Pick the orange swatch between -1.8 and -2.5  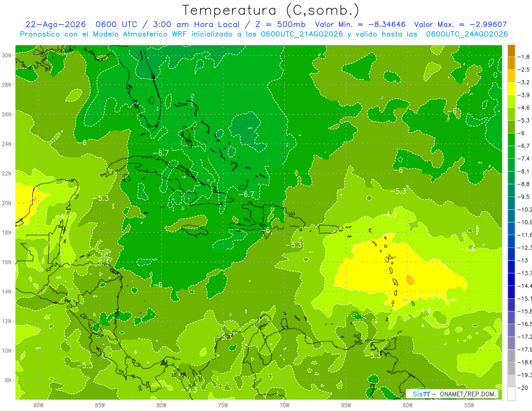point(511,63)
